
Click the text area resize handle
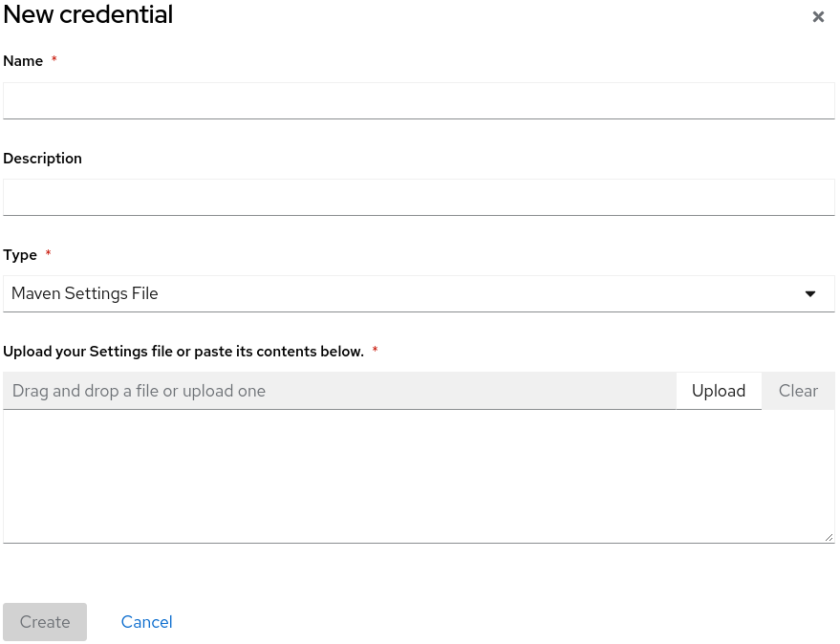[x=829, y=538]
